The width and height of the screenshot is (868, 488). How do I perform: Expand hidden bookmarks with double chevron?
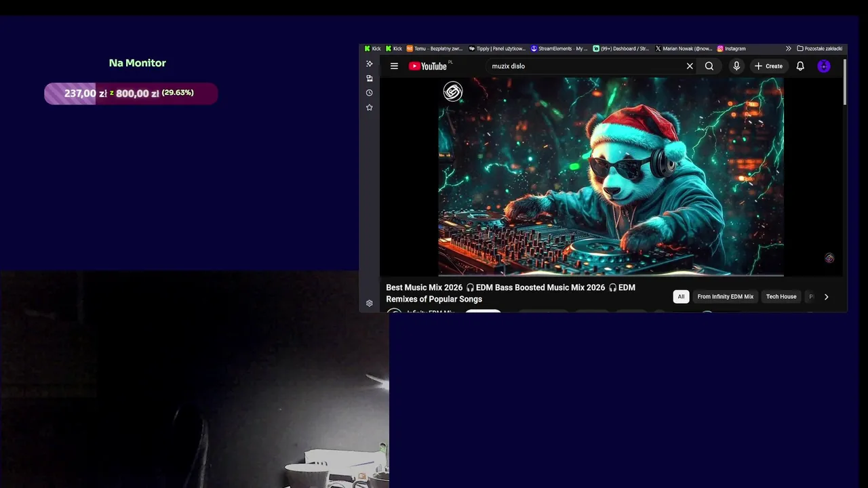coord(788,49)
